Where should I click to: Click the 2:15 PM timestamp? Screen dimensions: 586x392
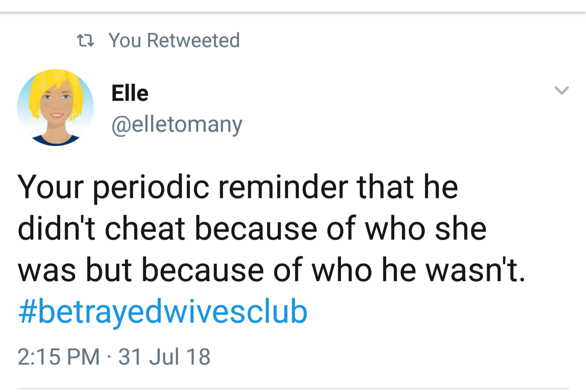point(59,357)
